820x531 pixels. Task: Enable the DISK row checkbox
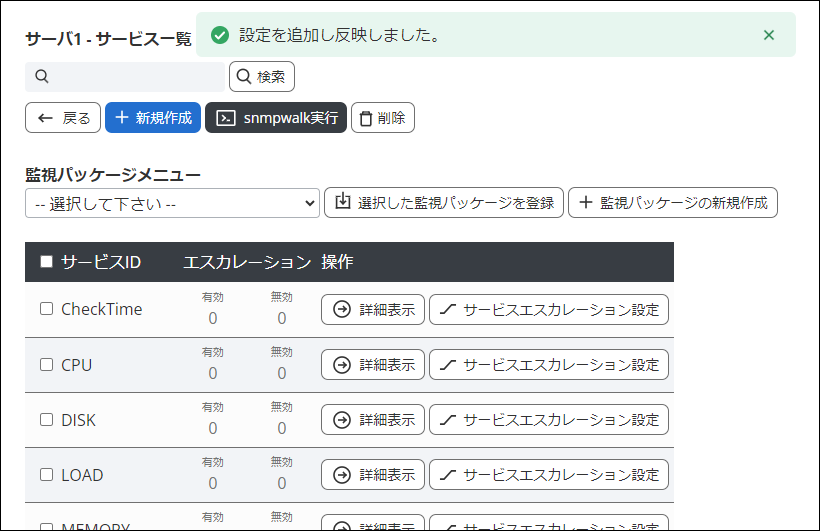(x=46, y=420)
